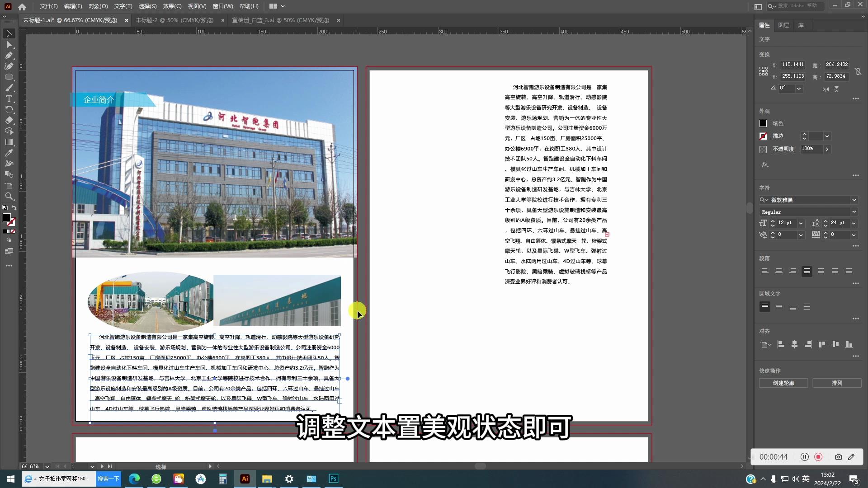Viewport: 868px width, 488px height.
Task: Justify paragraph with last line left
Action: 807,272
